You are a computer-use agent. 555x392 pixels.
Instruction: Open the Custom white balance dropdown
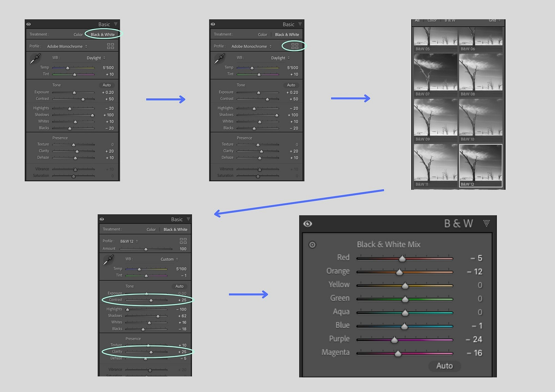tap(169, 259)
